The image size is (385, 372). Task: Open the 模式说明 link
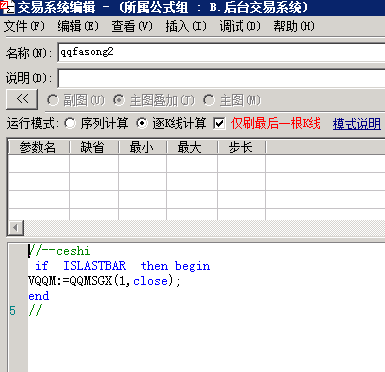pyautogui.click(x=357, y=124)
